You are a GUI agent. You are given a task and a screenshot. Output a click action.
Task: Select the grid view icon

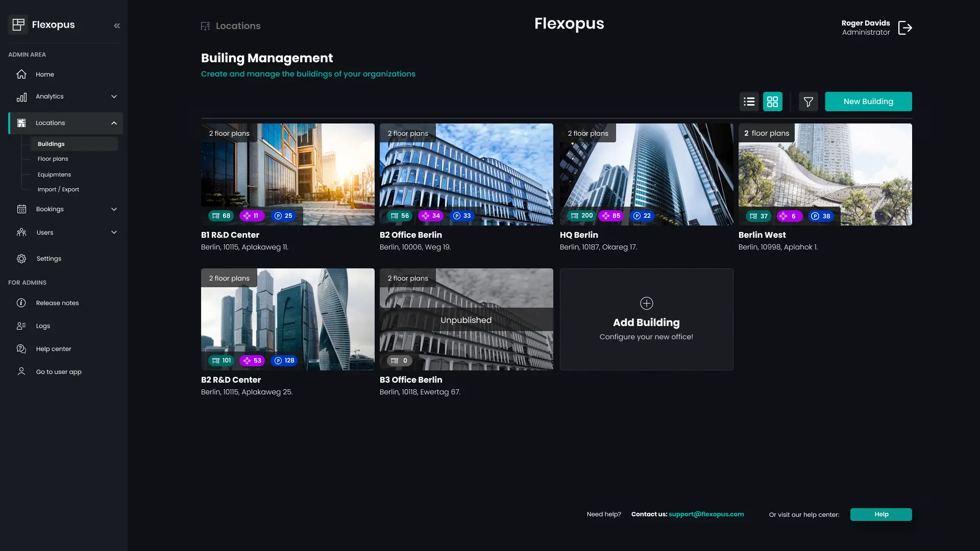(x=772, y=101)
